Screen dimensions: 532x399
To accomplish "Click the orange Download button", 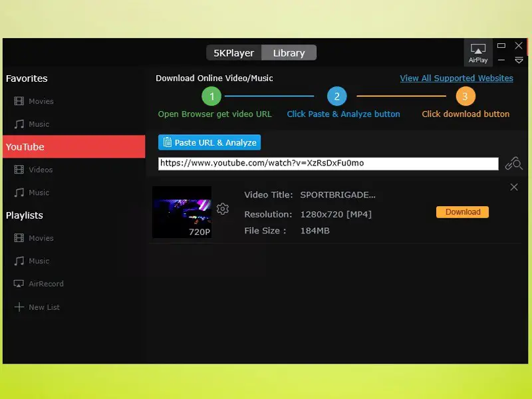I will coord(462,212).
